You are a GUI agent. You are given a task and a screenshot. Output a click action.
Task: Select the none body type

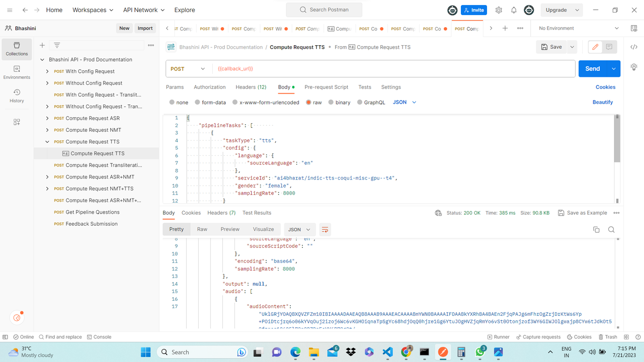[x=179, y=102]
